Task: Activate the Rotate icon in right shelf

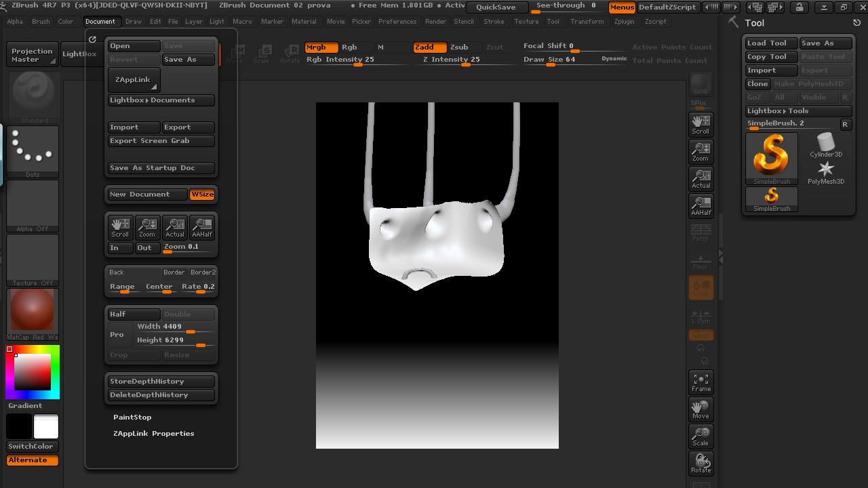Action: pyautogui.click(x=701, y=464)
